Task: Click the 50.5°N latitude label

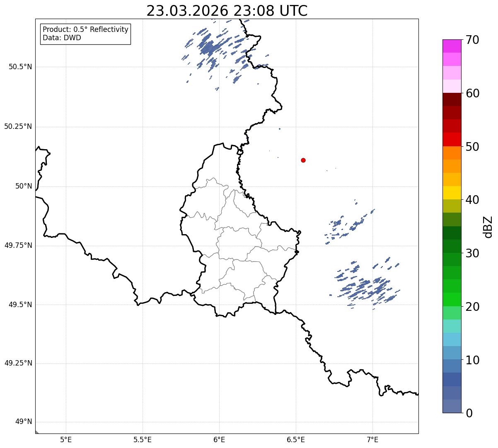Action: coord(20,67)
